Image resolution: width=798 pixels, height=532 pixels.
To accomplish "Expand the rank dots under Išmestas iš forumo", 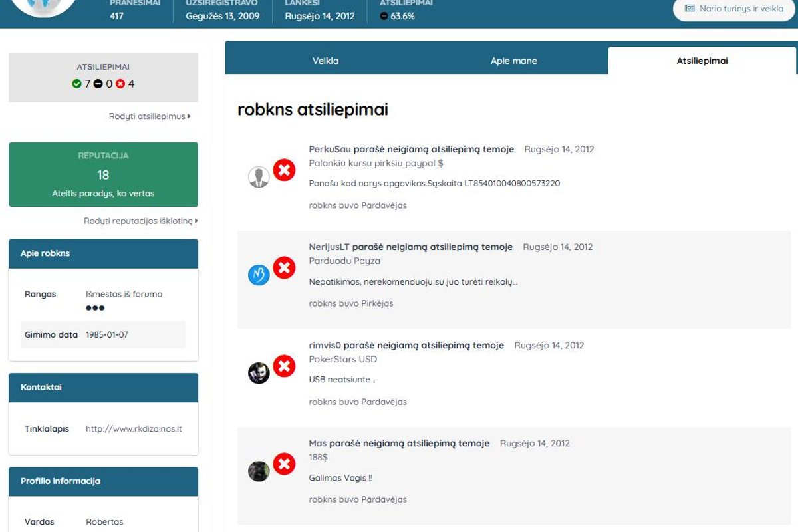I will [x=95, y=307].
